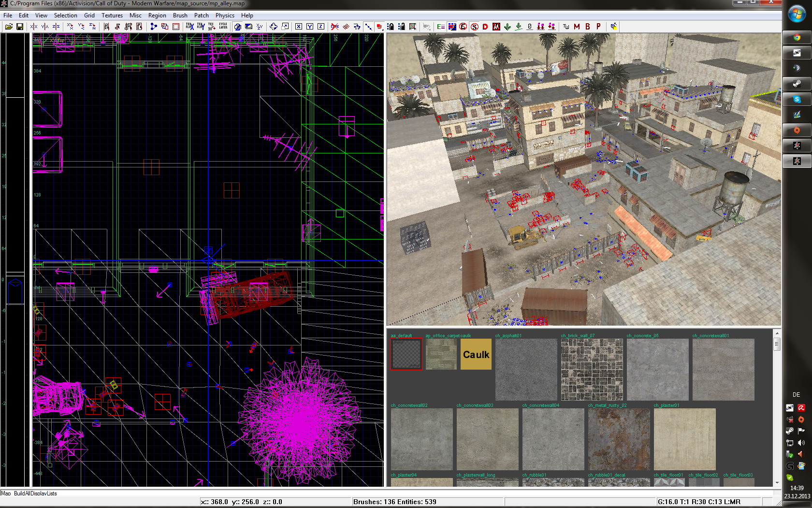Rotate selection around Z axis
The width and height of the screenshot is (812, 508).
(92, 27)
